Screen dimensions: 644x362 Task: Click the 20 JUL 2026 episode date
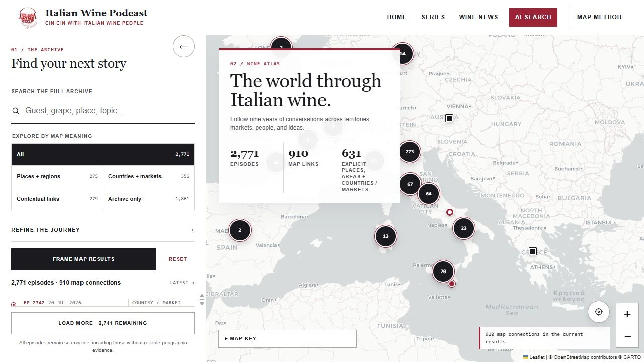(x=65, y=303)
